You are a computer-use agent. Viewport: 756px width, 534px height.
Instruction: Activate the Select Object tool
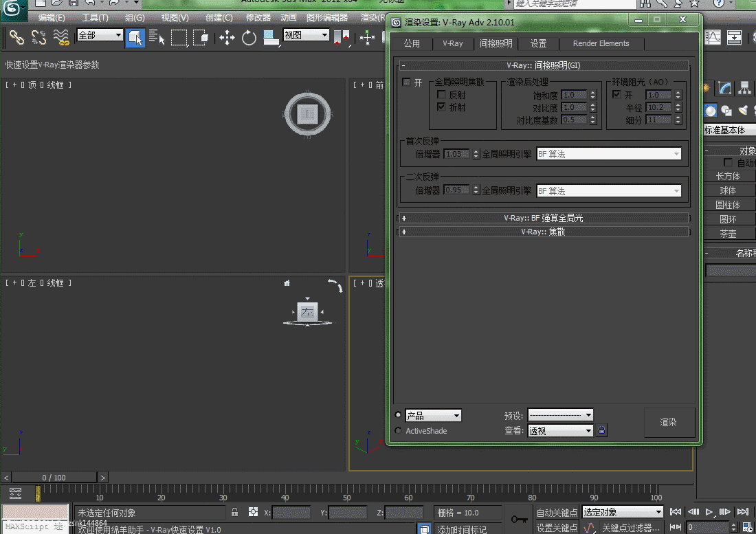coord(135,37)
